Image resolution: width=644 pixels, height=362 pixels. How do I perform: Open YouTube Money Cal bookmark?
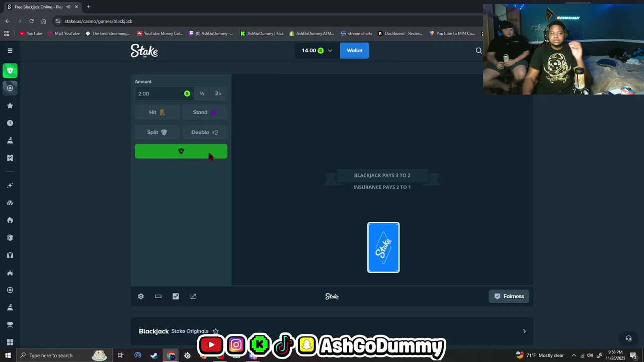pyautogui.click(x=160, y=34)
